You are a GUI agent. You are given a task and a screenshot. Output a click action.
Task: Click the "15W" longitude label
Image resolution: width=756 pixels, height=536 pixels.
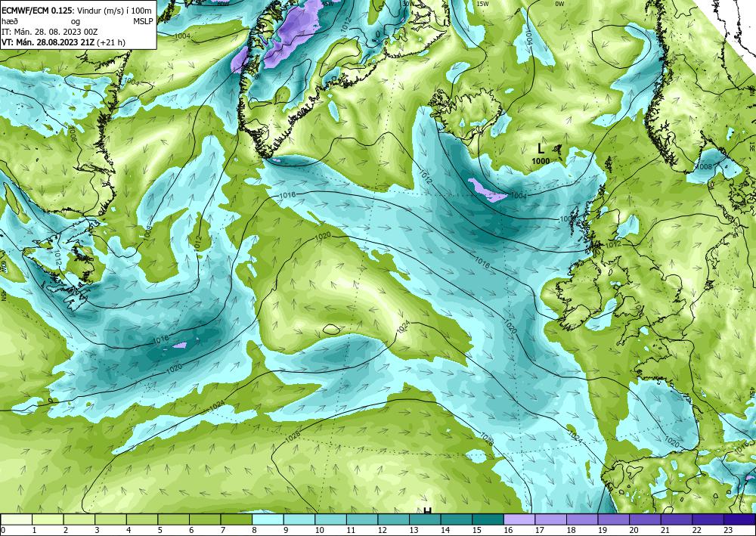[x=482, y=3]
